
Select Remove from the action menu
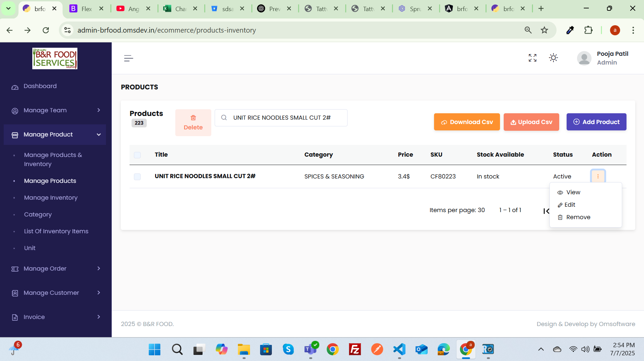578,217
